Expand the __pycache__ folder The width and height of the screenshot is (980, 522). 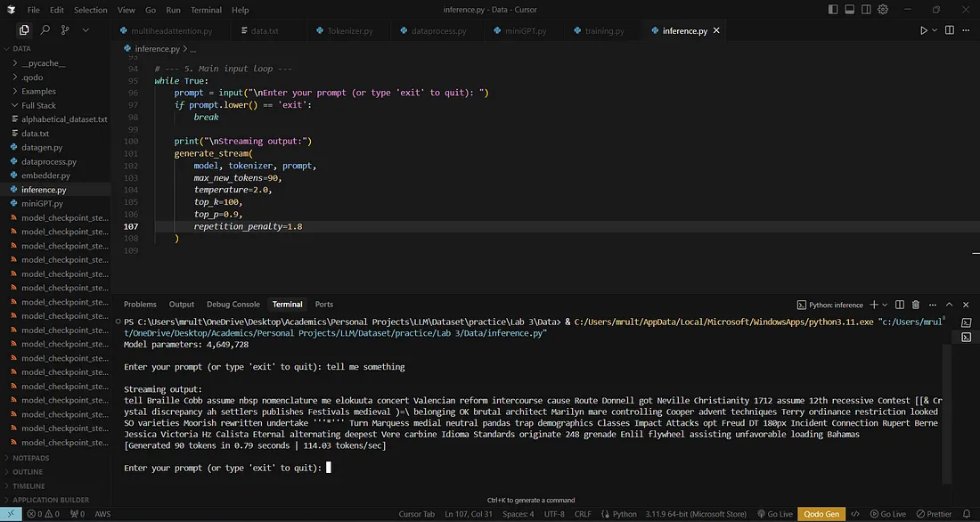click(43, 63)
